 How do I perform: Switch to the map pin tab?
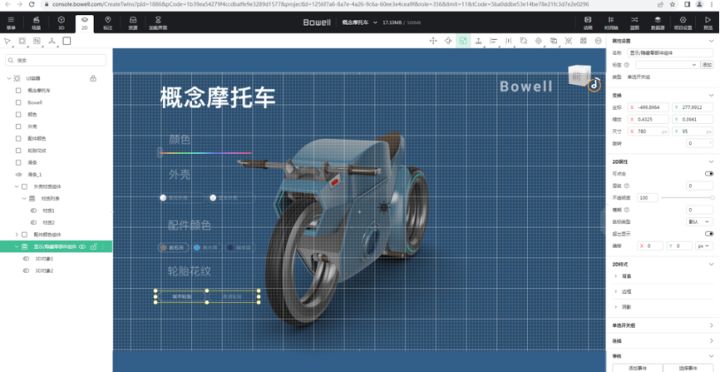[108, 23]
